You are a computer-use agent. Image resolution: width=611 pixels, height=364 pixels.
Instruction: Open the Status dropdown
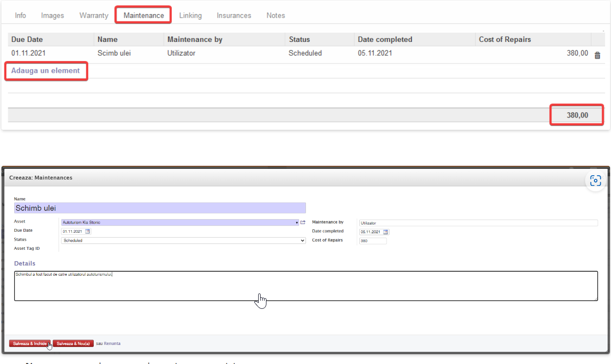(x=183, y=241)
